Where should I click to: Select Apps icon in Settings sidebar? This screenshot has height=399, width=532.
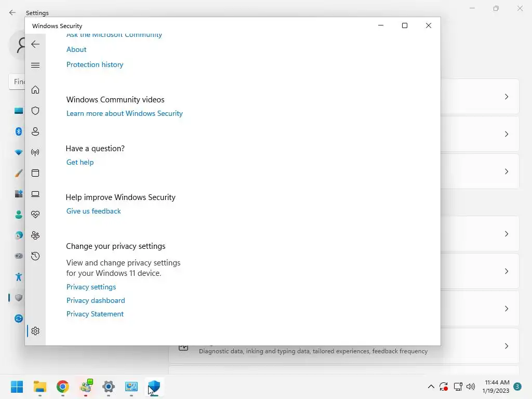pyautogui.click(x=19, y=194)
